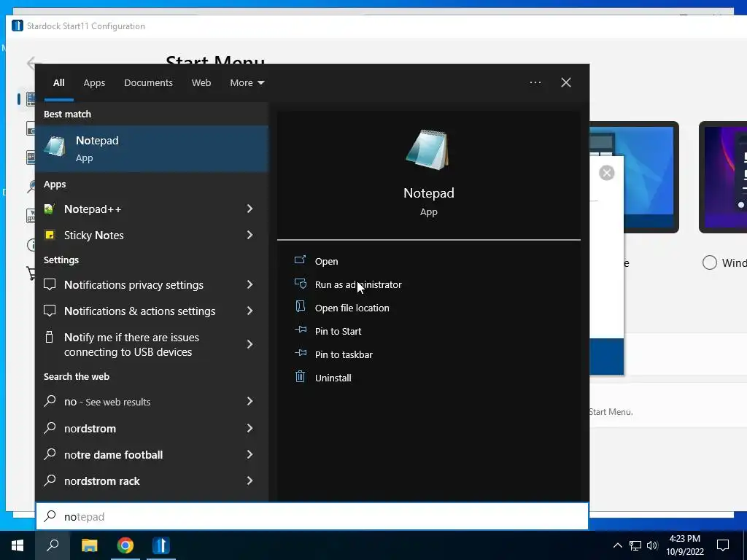Pin Notepad to taskbar
This screenshot has width=747, height=560.
344,354
